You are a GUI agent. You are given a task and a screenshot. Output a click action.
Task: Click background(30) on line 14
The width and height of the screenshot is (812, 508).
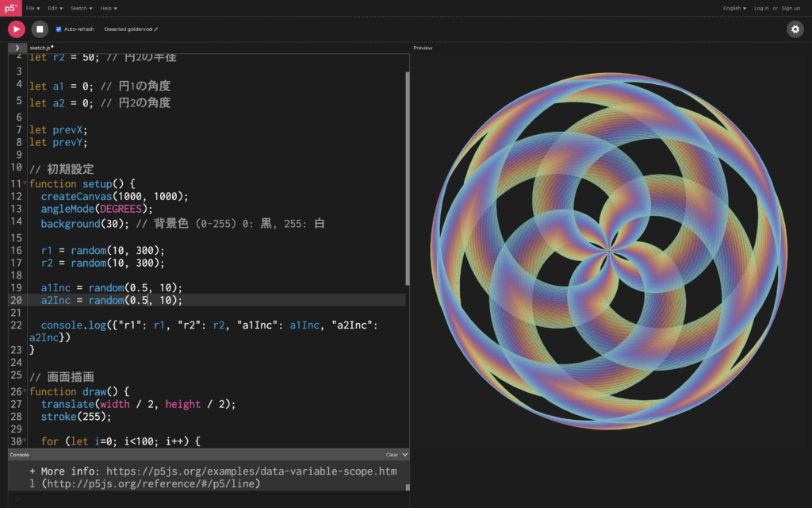click(86, 224)
